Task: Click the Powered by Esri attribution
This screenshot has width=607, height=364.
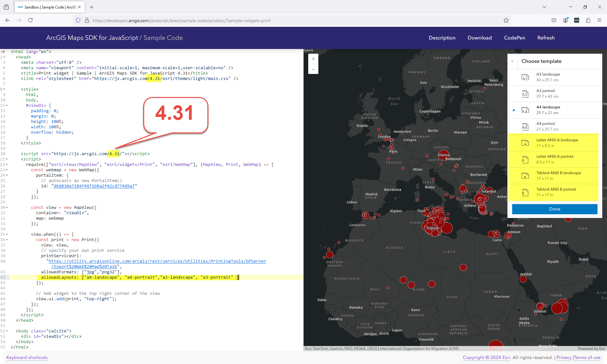Action: click(591, 349)
